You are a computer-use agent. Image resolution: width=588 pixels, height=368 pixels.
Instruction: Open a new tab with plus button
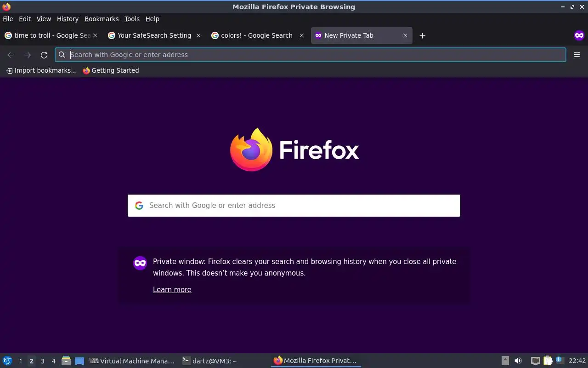click(422, 35)
